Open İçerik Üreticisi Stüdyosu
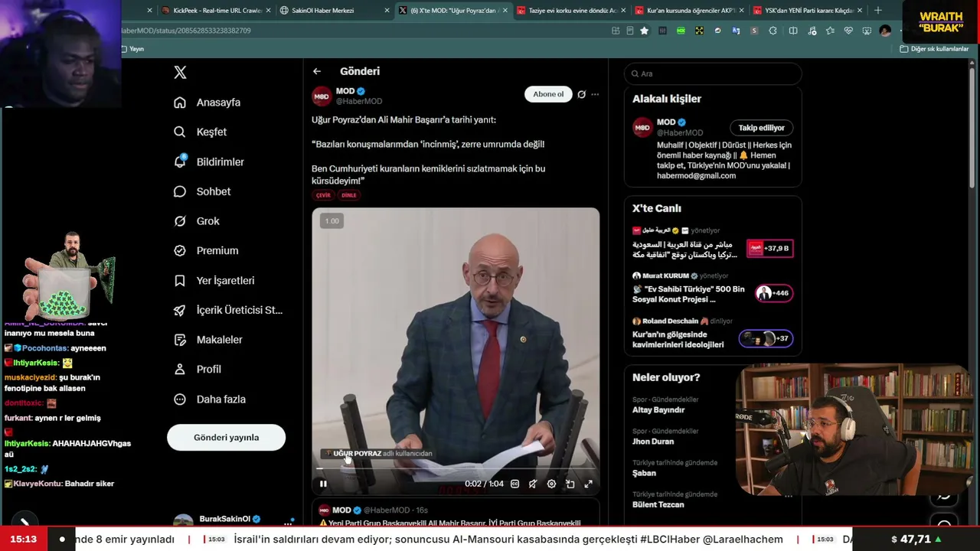The width and height of the screenshot is (980, 551). 228,310
